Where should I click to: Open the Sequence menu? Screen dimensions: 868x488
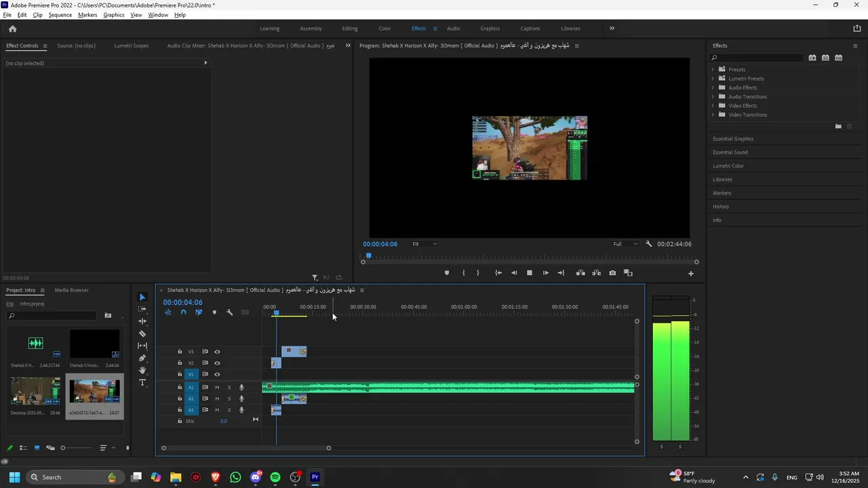pos(60,15)
